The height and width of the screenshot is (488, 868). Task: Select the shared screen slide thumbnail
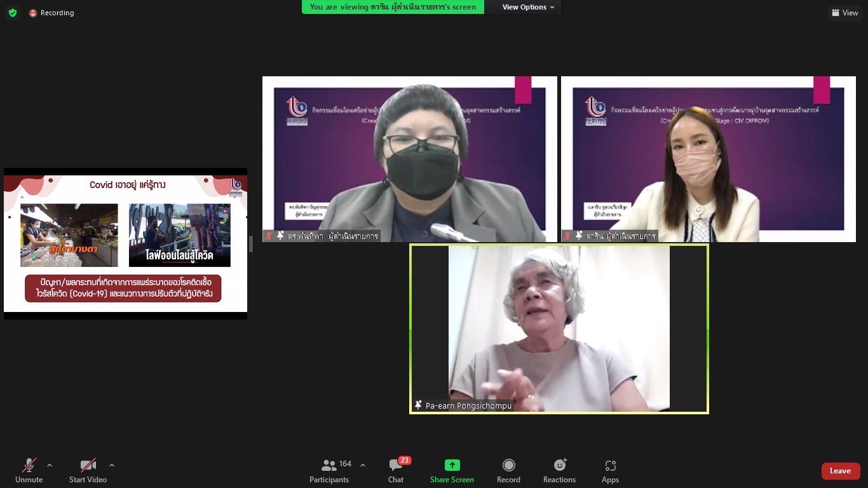tap(125, 243)
